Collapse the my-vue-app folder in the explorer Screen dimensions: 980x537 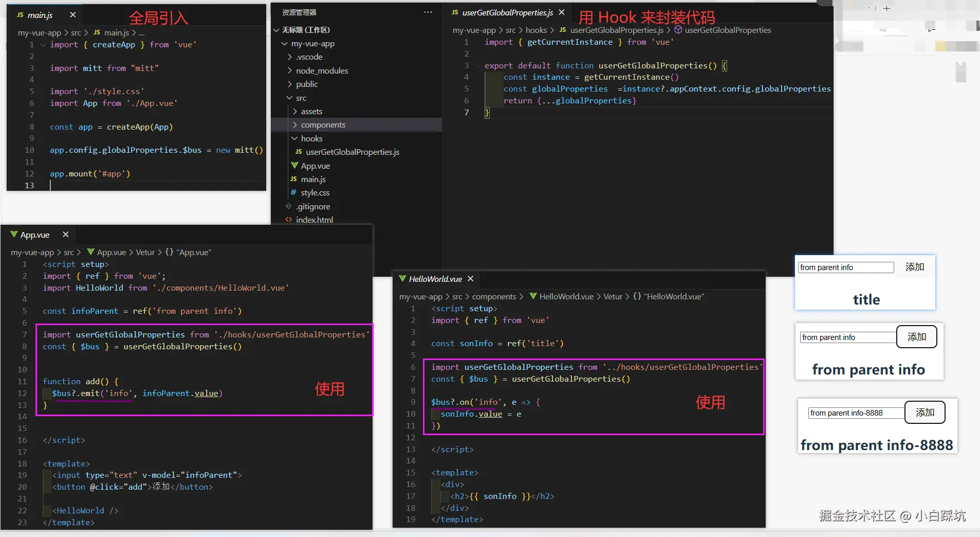point(285,44)
